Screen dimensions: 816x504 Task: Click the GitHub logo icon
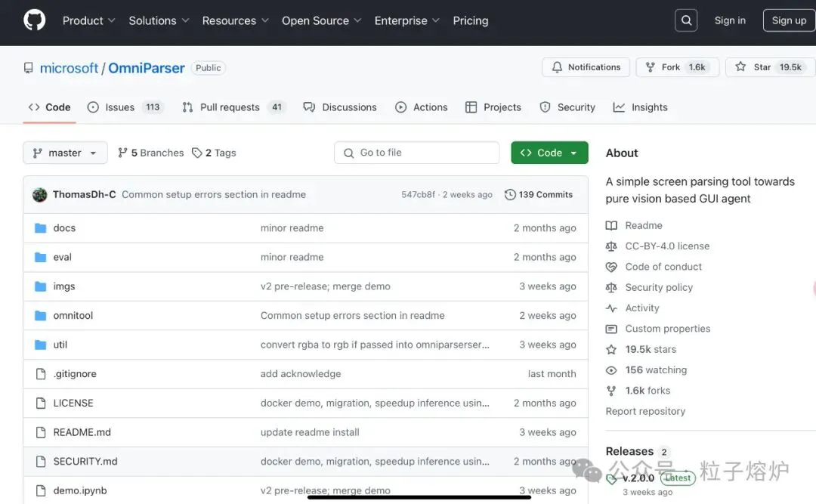coord(34,20)
